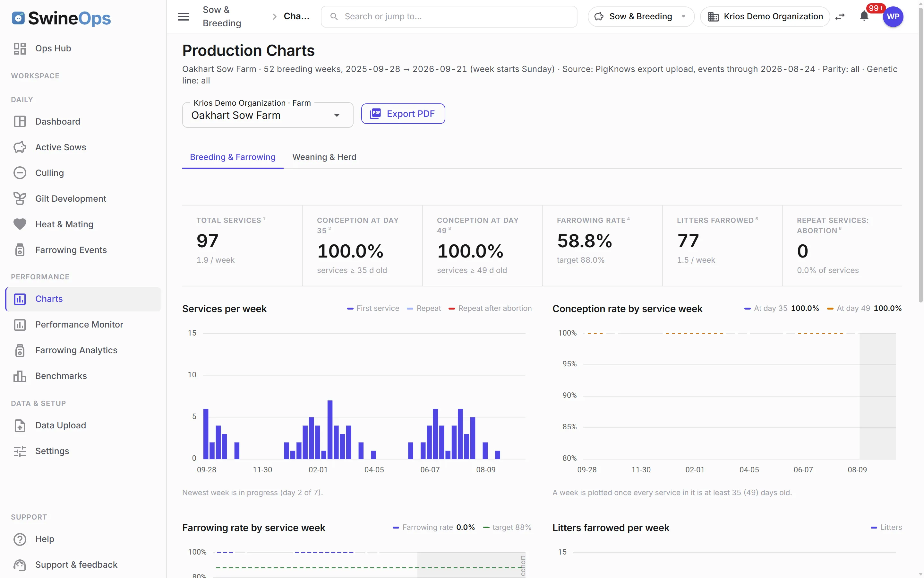
Task: Focus the Search or jump to field
Action: (449, 16)
